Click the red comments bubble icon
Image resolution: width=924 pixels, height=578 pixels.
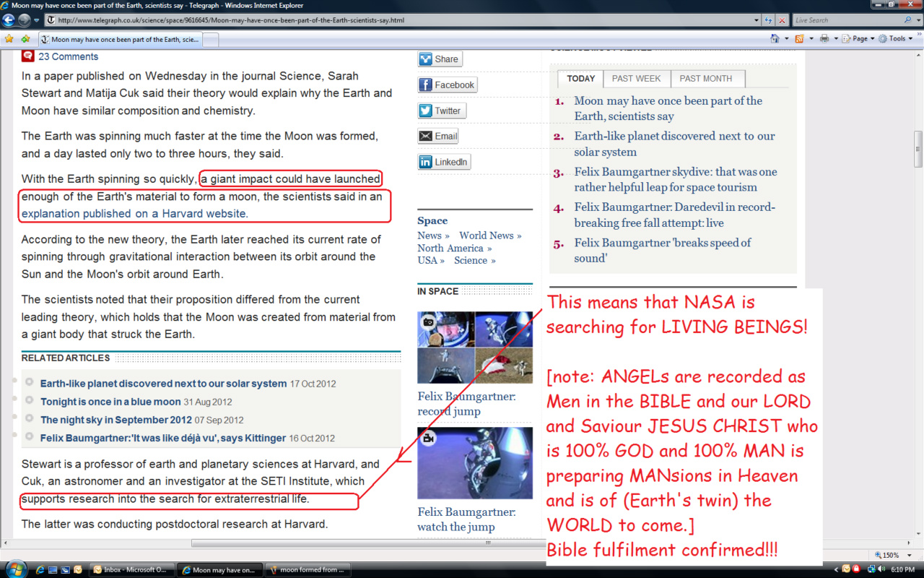tap(27, 56)
